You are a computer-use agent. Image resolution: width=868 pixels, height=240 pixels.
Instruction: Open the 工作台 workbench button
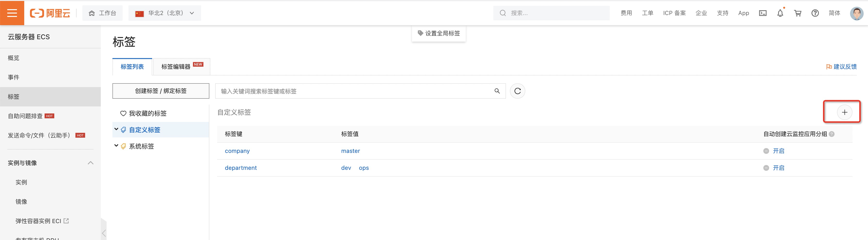pyautogui.click(x=103, y=13)
